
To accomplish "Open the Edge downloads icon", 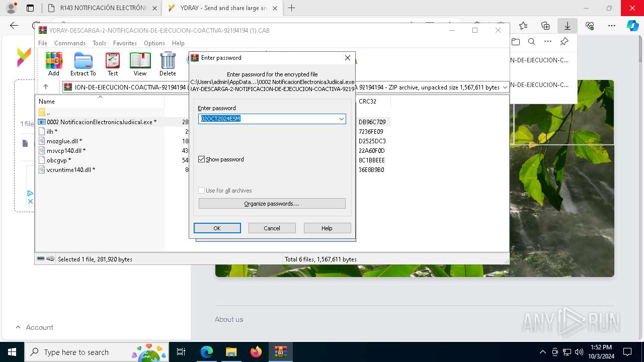I will coord(567,26).
